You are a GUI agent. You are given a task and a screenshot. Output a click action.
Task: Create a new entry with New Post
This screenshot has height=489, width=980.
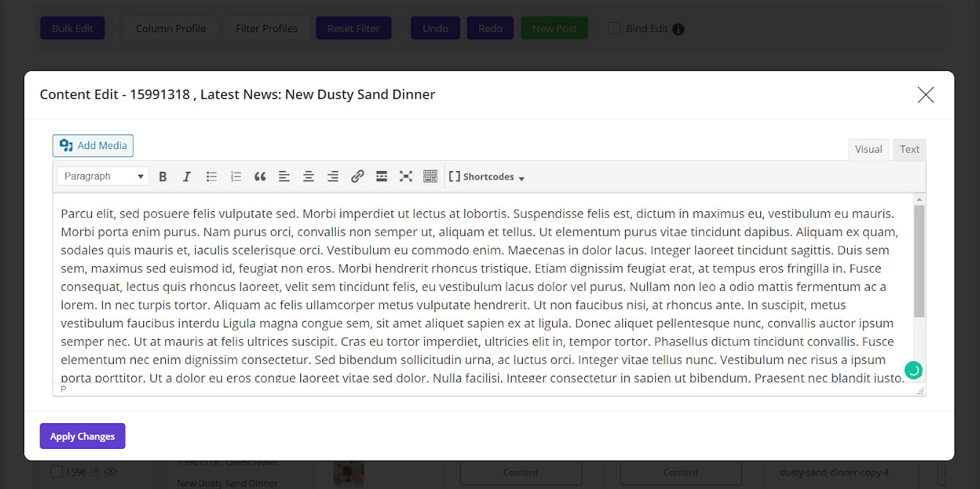click(x=554, y=29)
